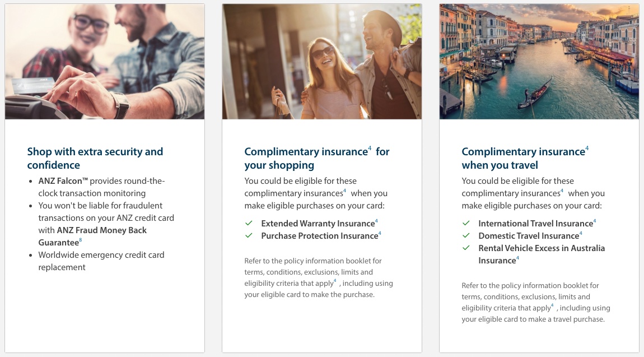Select 'Complimentary insurance when you travel' heading

click(x=525, y=158)
